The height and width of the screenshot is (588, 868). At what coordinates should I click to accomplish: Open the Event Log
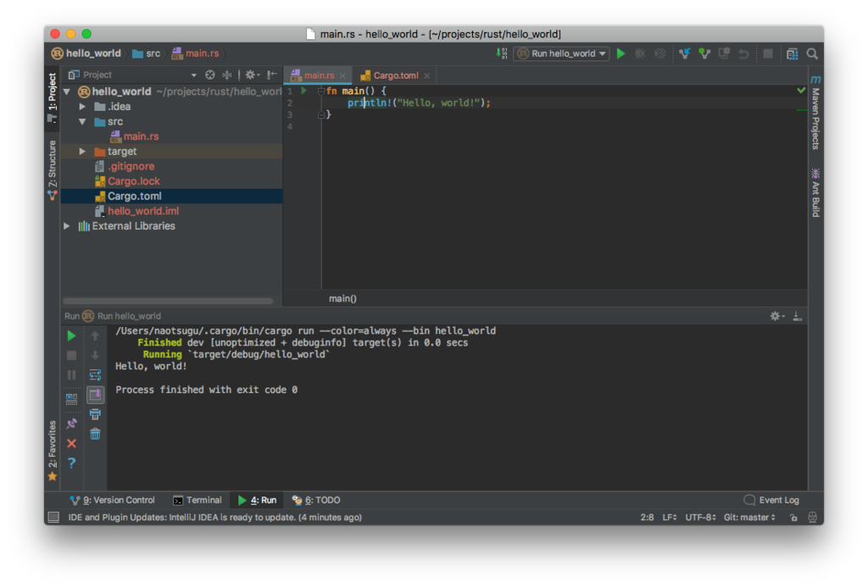click(771, 500)
